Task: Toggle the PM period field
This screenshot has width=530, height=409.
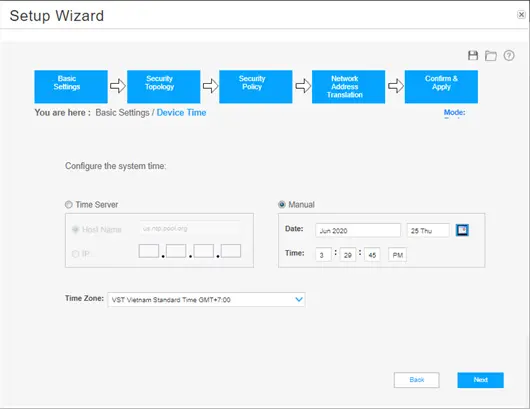Action: pos(398,255)
